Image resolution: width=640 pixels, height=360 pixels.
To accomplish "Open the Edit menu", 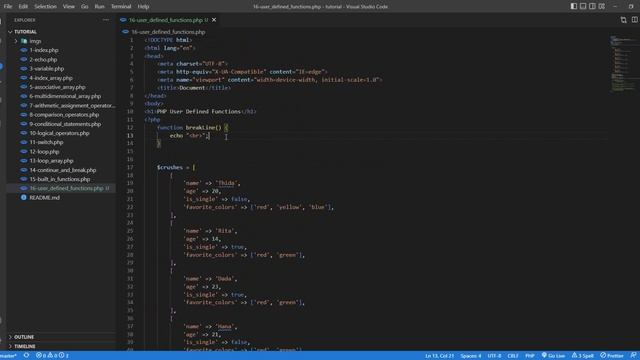I will tap(23, 7).
